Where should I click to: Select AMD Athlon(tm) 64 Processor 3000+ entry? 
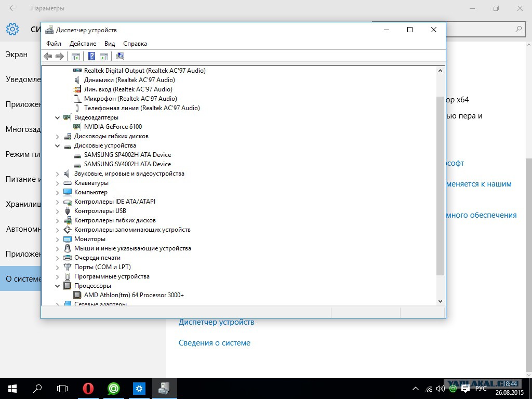pos(134,295)
